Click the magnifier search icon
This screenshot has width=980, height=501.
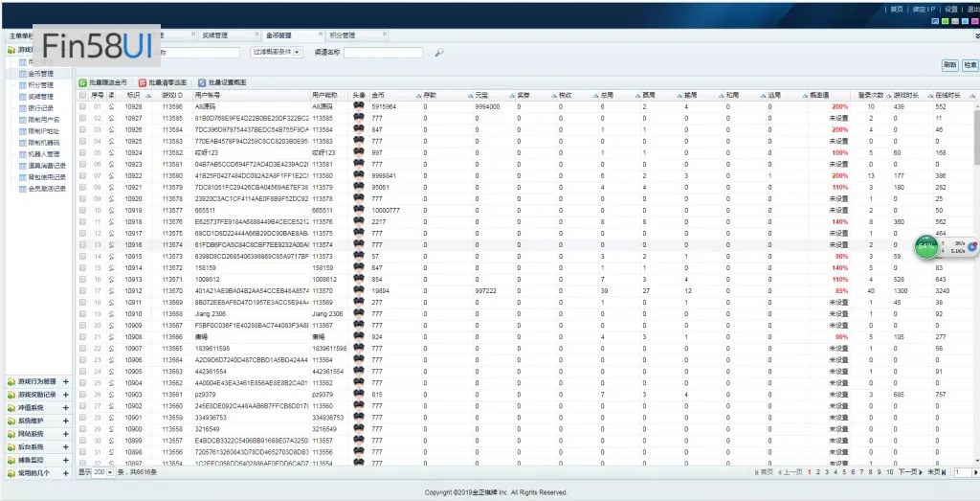point(438,53)
